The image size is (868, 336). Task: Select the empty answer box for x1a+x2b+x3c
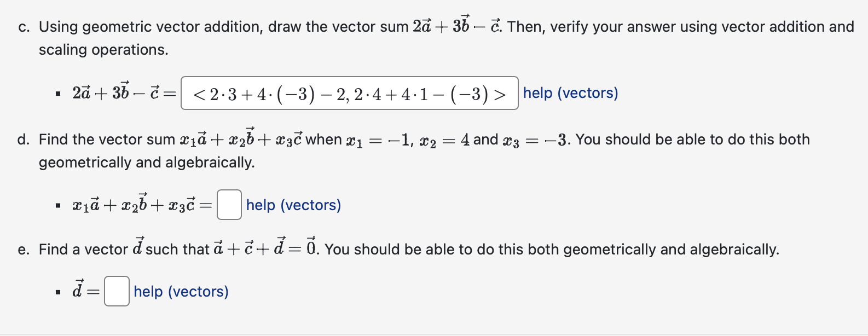tap(229, 205)
